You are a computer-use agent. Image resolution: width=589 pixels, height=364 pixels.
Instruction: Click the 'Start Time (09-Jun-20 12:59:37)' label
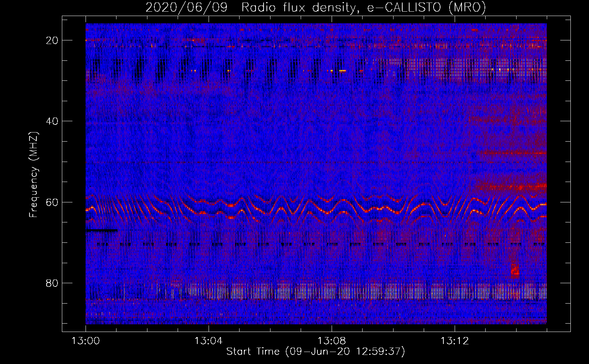[315, 352]
